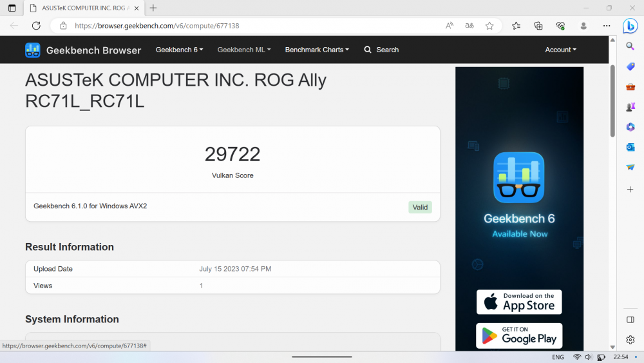Open the Tools briefcase sidebar icon
This screenshot has height=363, width=644.
[630, 87]
